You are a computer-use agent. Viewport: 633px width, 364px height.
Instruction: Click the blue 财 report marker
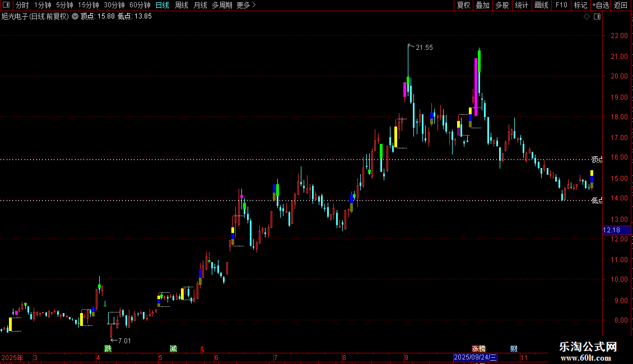click(514, 349)
